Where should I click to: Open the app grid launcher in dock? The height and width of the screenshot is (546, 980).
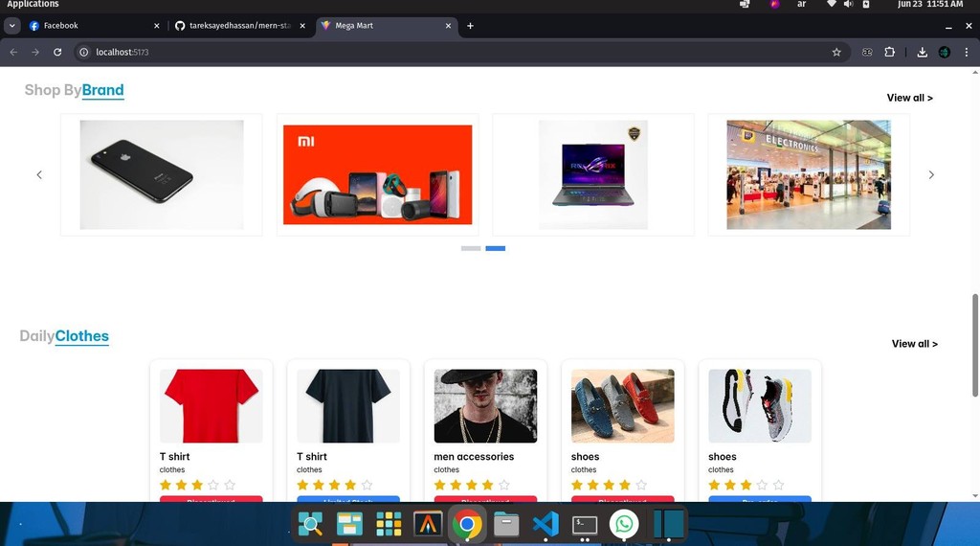pyautogui.click(x=389, y=524)
